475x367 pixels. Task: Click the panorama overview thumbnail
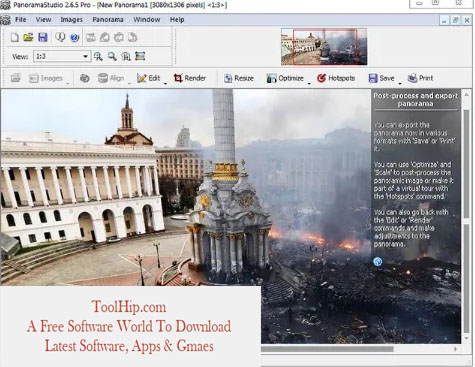pos(324,47)
